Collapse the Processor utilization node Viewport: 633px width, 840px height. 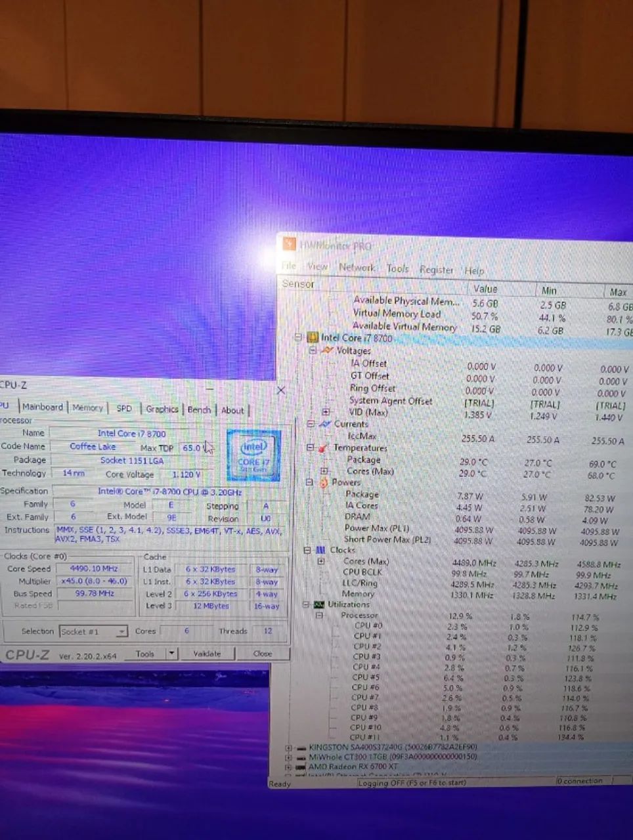click(319, 615)
